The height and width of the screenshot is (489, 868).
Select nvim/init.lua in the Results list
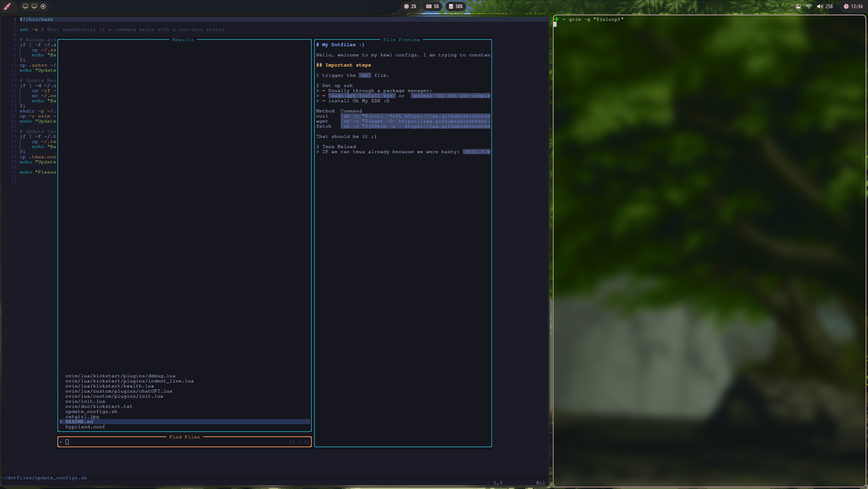tap(85, 401)
